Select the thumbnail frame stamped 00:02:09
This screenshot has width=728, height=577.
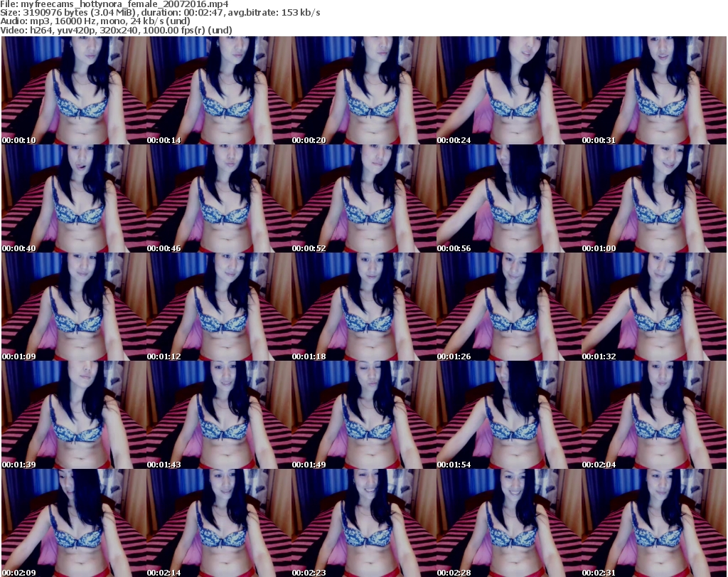click(74, 523)
